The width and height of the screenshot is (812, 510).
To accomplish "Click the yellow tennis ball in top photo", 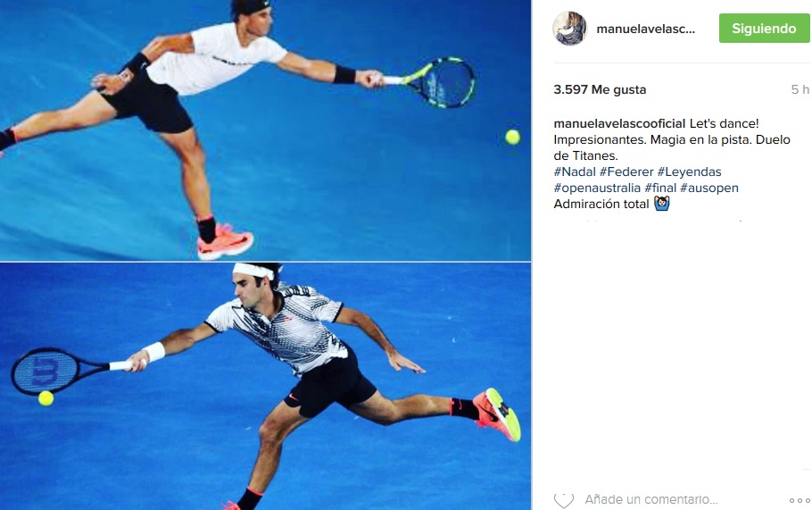I will [x=513, y=138].
